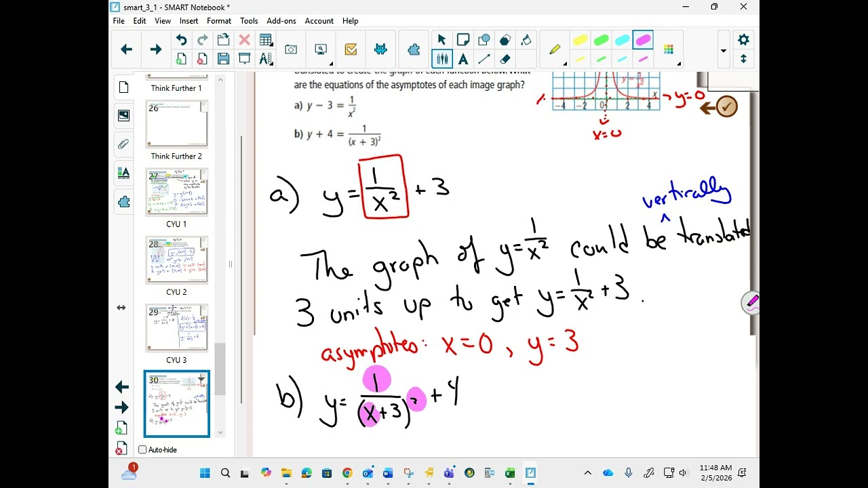868x488 pixels.
Task: Open Windows Start menu
Action: tap(205, 473)
